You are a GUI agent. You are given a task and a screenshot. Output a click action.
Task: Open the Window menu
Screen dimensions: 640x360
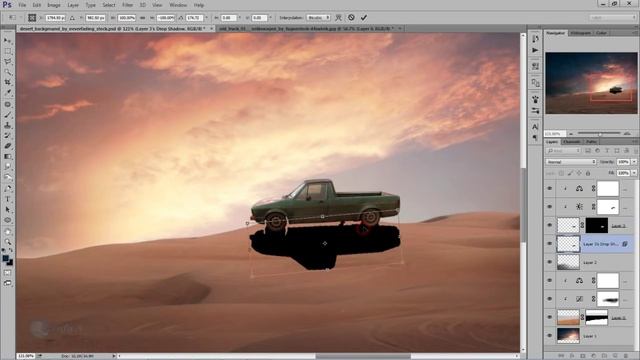[x=178, y=5]
